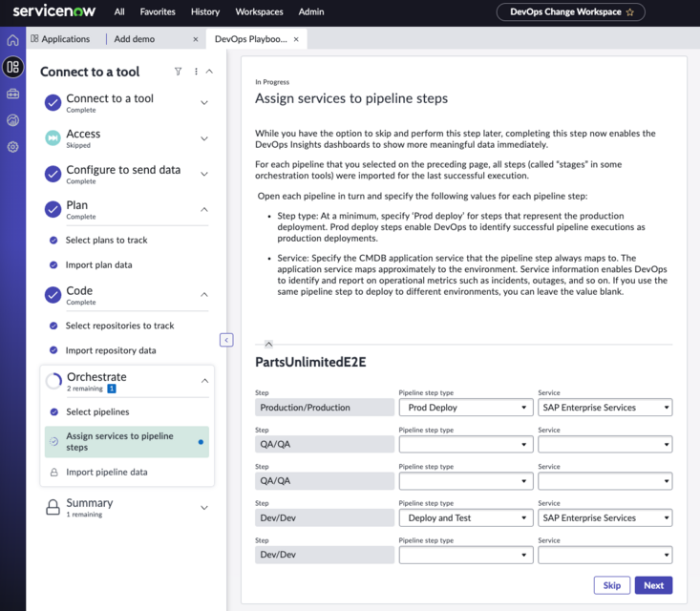
Task: Expand Configure to send data stage
Action: coord(204,174)
